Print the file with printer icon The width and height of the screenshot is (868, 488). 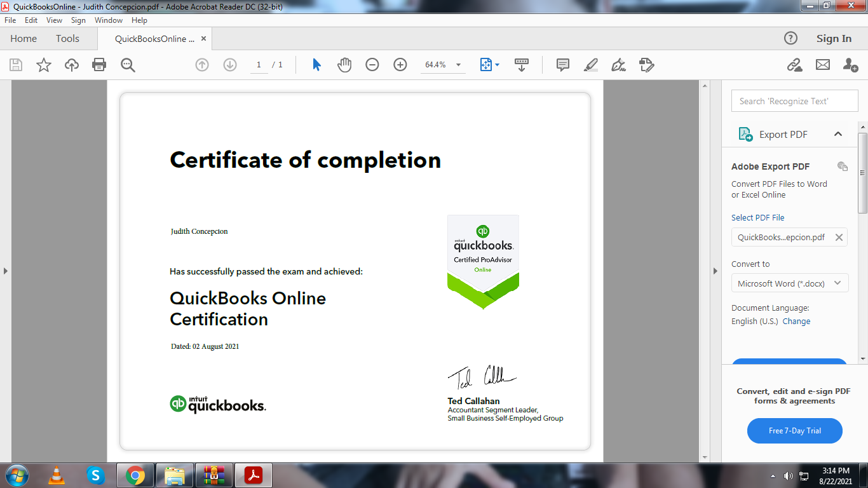click(x=99, y=65)
